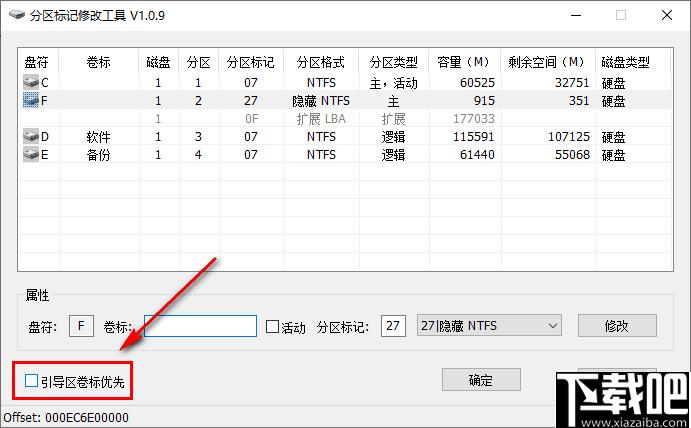Open the 27|隐藏 NTFS partition type dropdown
The image size is (691, 428).
coord(489,325)
